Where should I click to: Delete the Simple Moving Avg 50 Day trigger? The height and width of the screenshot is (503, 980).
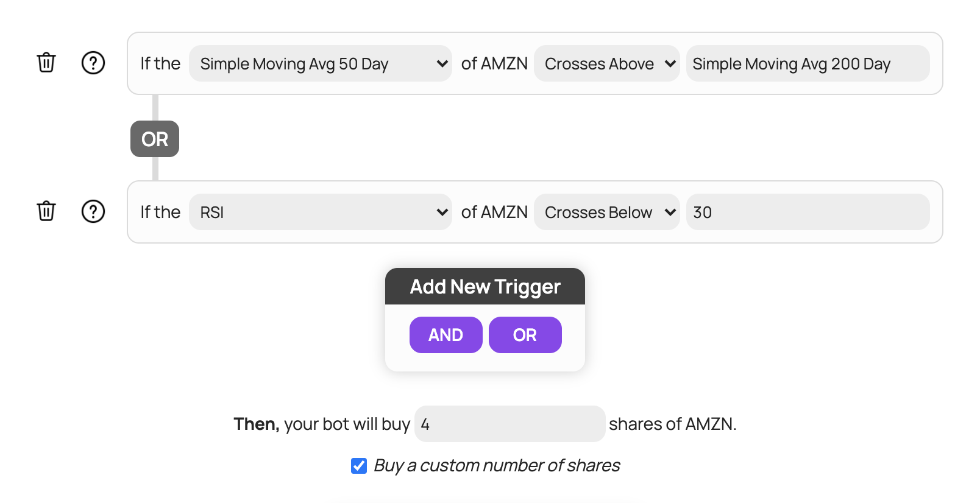pyautogui.click(x=46, y=63)
